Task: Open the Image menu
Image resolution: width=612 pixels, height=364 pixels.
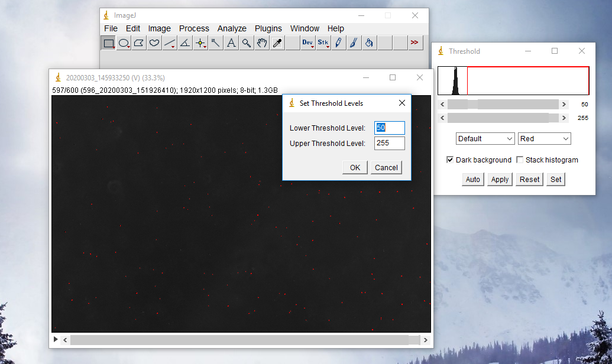Action: point(159,28)
